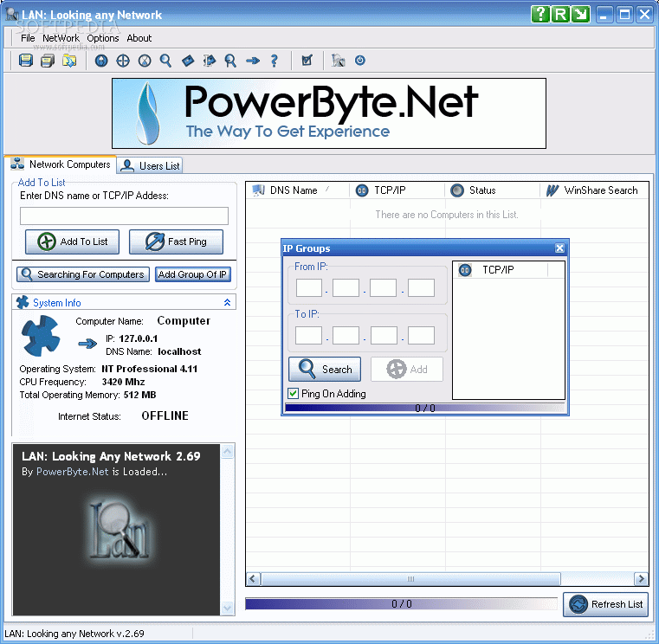659x644 pixels.
Task: Switch to the Network Computers tab
Action: (x=61, y=164)
